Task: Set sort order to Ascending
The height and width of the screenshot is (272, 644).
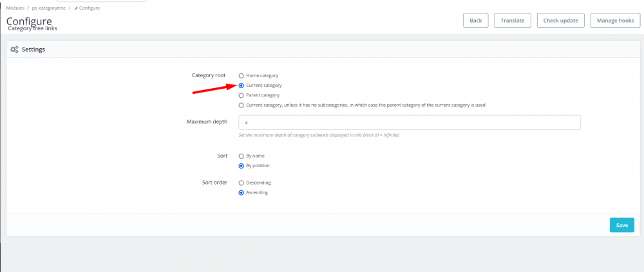Action: tap(241, 192)
